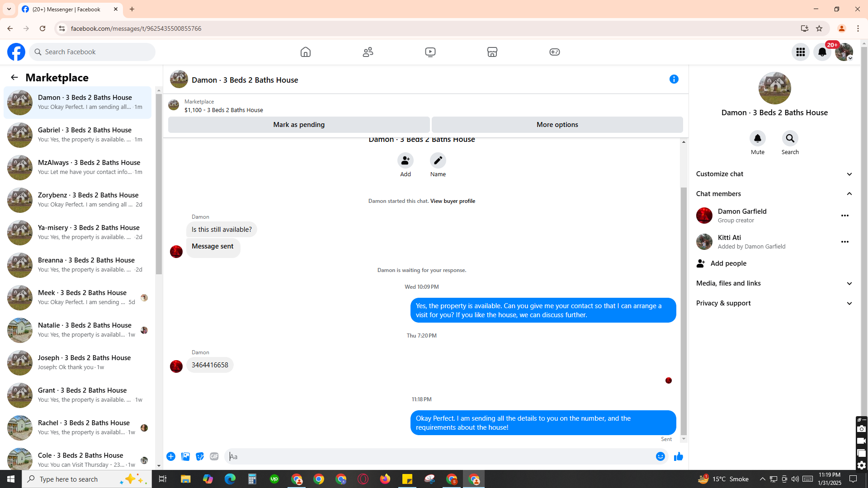Screen dimensions: 868x488
Task: Click the Facebook logo
Action: 16,52
